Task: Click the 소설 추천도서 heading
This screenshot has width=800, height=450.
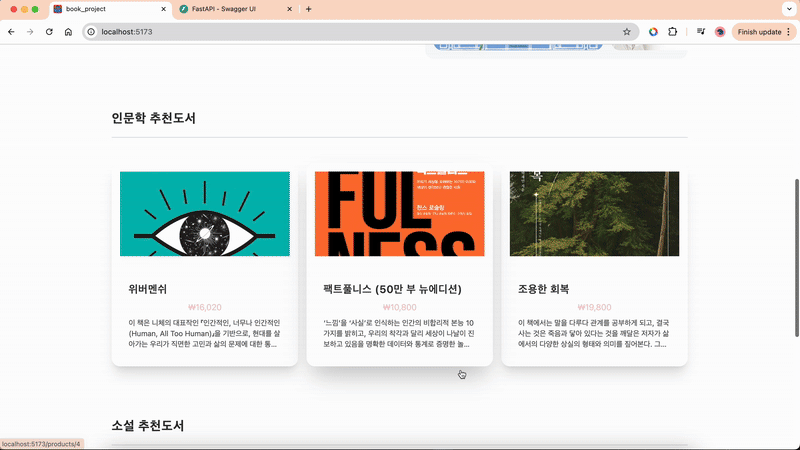Action: coord(148,426)
